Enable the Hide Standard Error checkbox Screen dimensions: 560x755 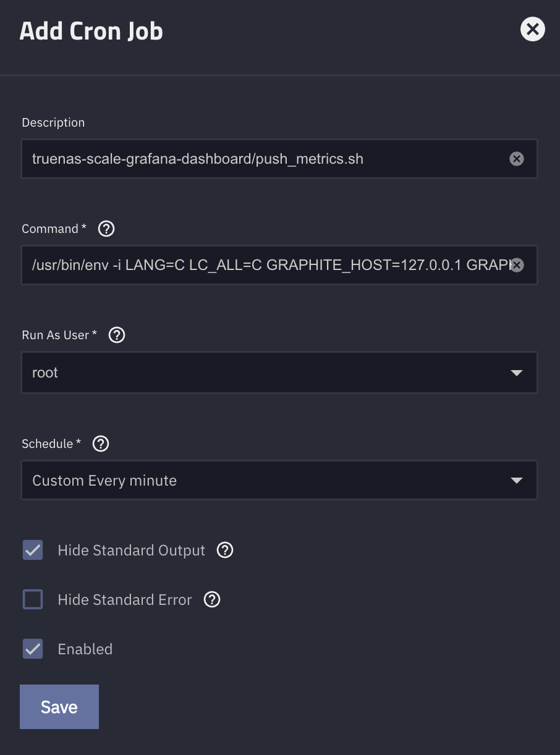click(x=33, y=599)
